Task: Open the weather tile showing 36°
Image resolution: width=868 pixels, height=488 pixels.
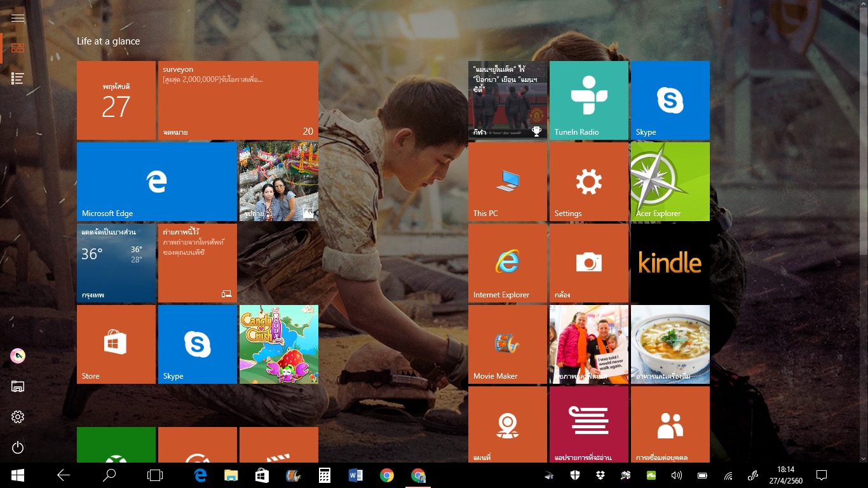Action: (x=116, y=263)
